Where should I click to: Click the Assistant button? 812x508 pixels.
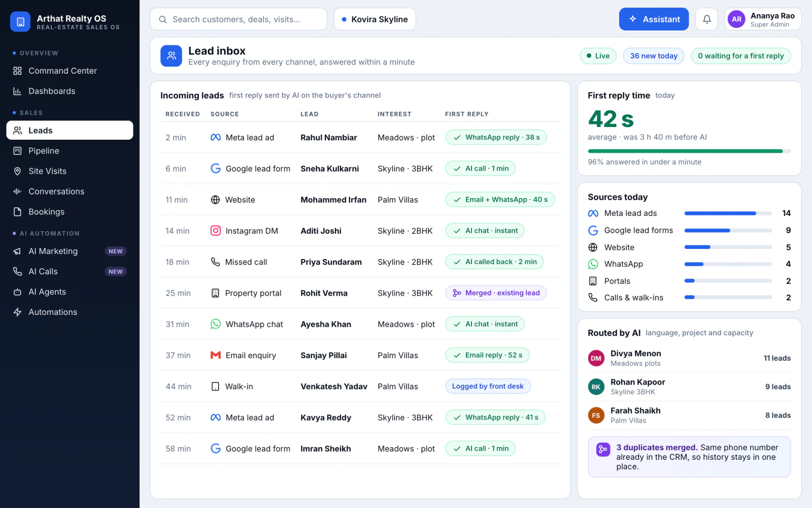(654, 19)
